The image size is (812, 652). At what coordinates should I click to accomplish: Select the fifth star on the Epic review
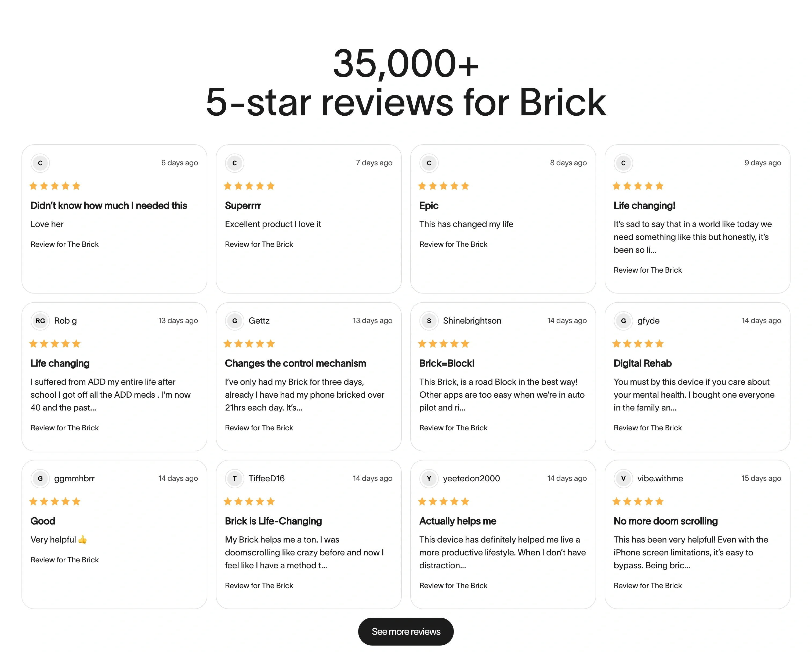pyautogui.click(x=465, y=186)
